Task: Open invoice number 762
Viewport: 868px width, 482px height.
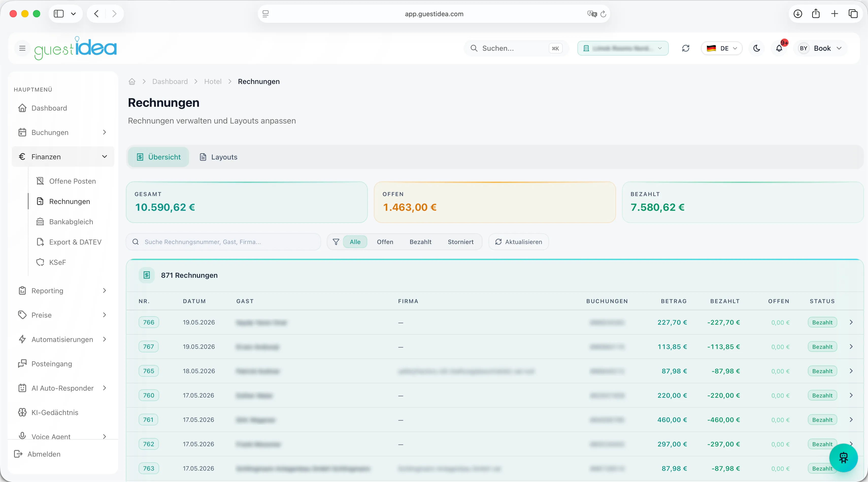Action: pos(148,444)
